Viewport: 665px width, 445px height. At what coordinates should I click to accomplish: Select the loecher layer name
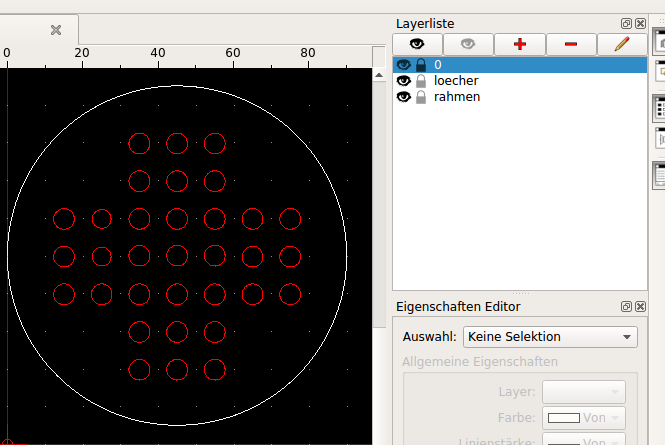click(x=456, y=81)
